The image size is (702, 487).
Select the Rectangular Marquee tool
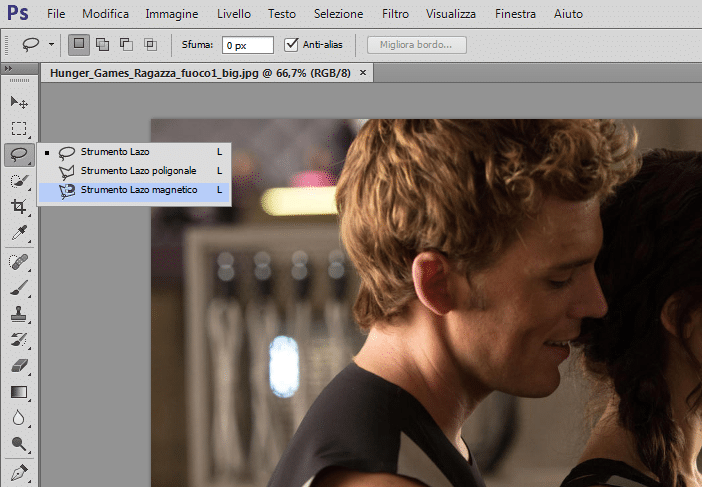(x=19, y=128)
